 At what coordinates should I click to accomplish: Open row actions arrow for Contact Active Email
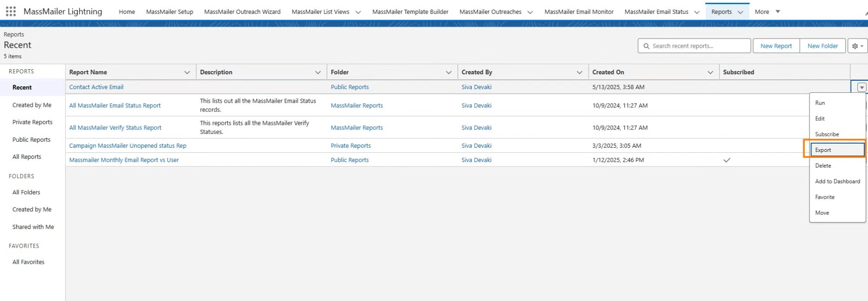862,87
